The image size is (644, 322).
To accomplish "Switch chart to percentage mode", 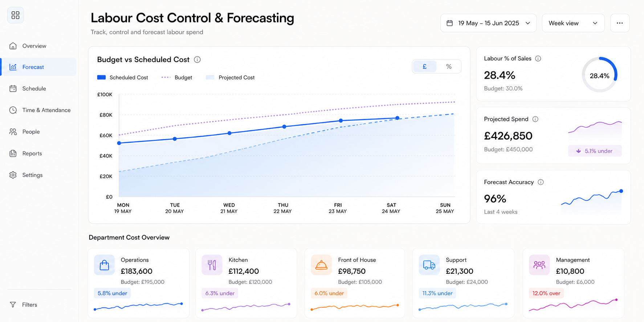I will 449,66.
